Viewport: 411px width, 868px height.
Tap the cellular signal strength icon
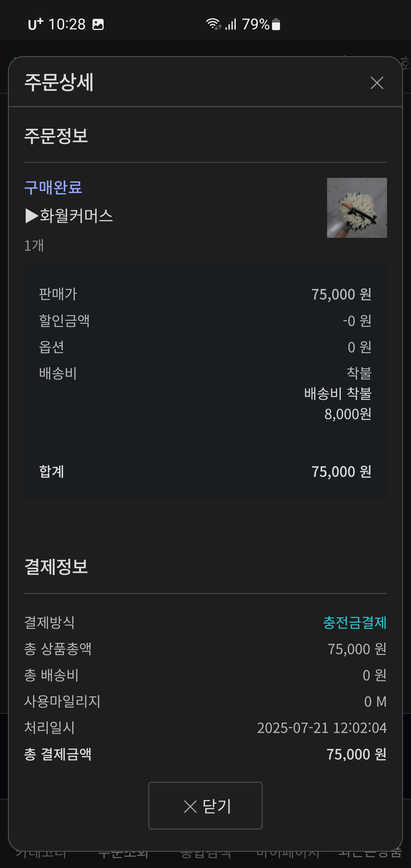[x=231, y=24]
